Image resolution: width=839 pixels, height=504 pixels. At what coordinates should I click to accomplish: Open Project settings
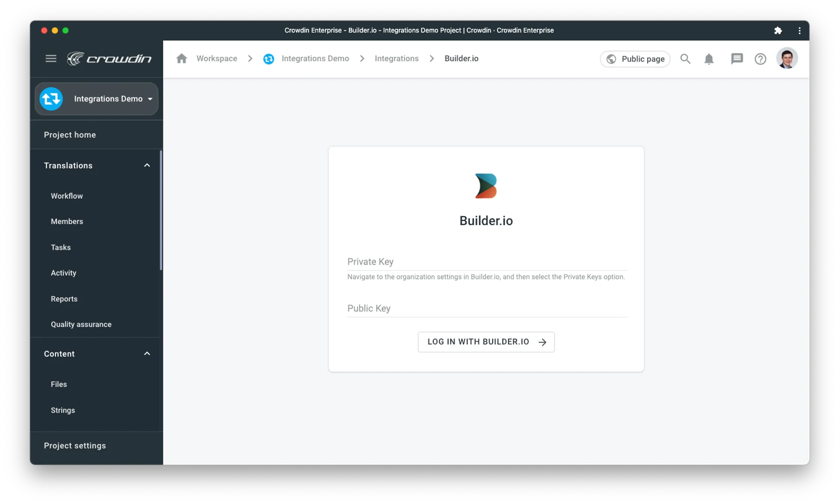75,445
